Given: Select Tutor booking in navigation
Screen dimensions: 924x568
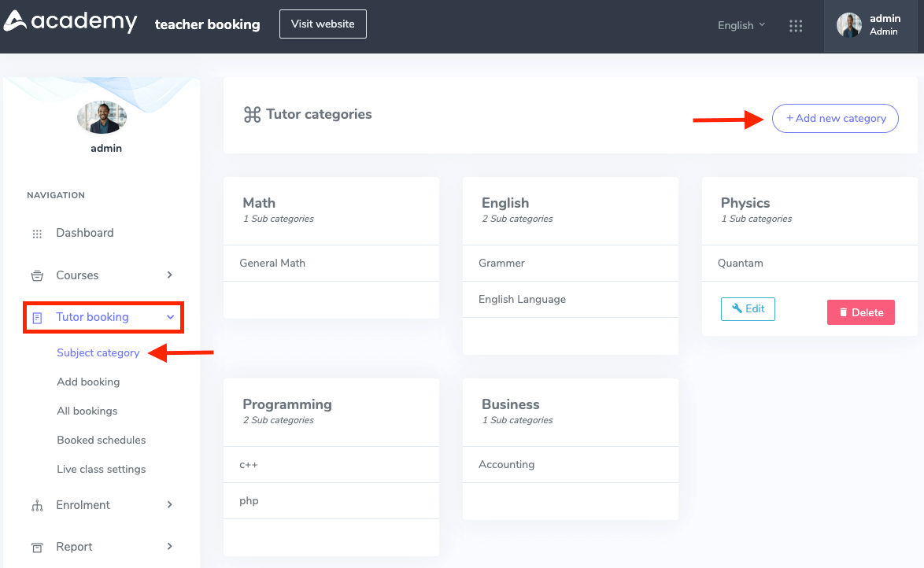Looking at the screenshot, I should point(93,317).
